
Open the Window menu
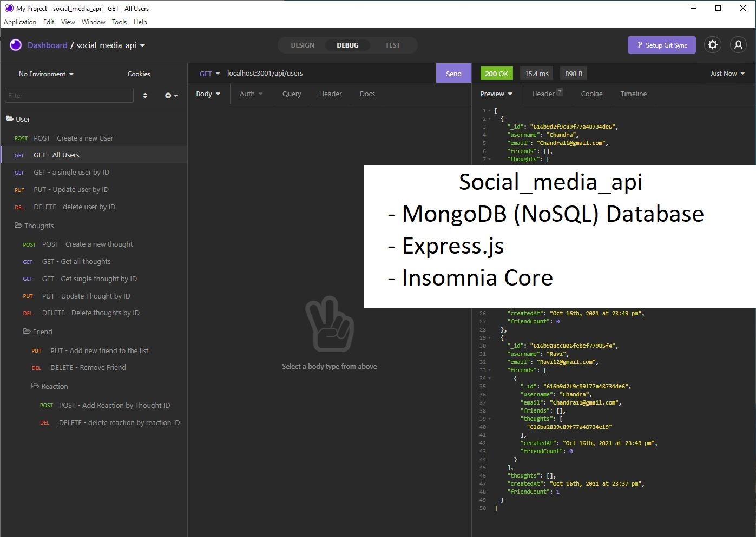(x=94, y=22)
